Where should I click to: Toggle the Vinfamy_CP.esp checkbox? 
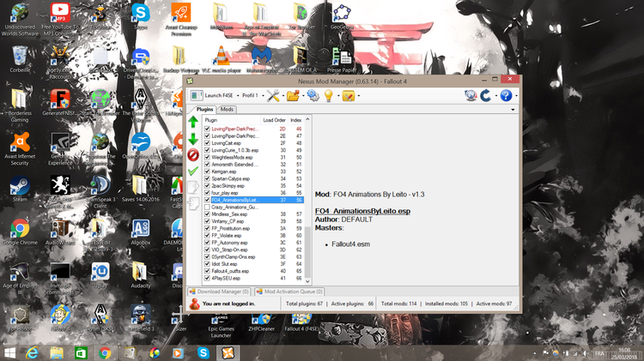(207, 221)
